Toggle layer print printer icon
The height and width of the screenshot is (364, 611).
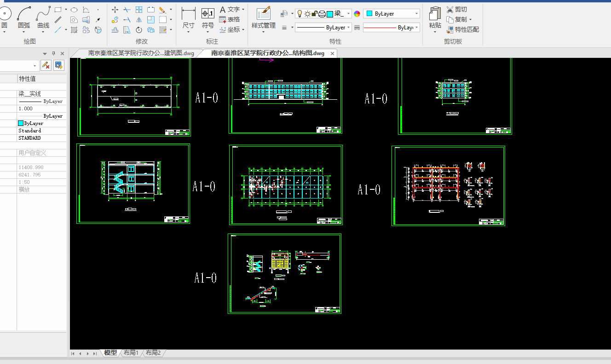click(x=322, y=14)
